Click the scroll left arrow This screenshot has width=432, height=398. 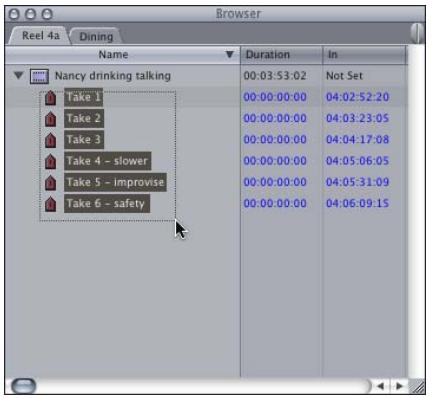tap(381, 386)
